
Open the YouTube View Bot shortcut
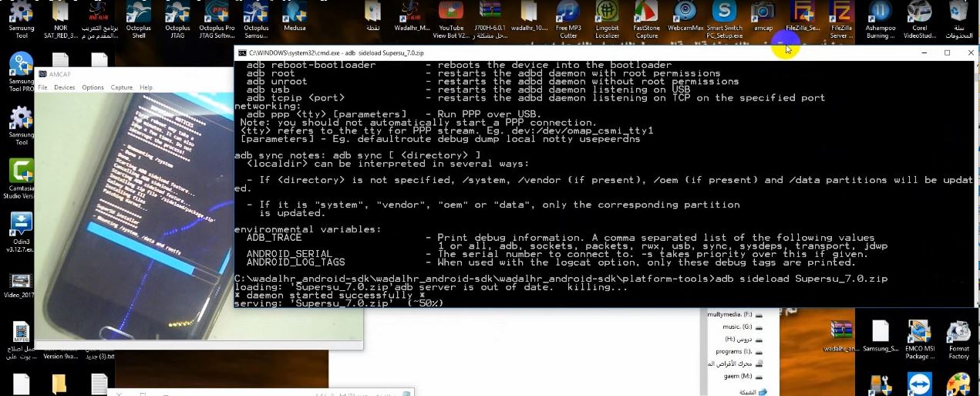click(x=451, y=20)
